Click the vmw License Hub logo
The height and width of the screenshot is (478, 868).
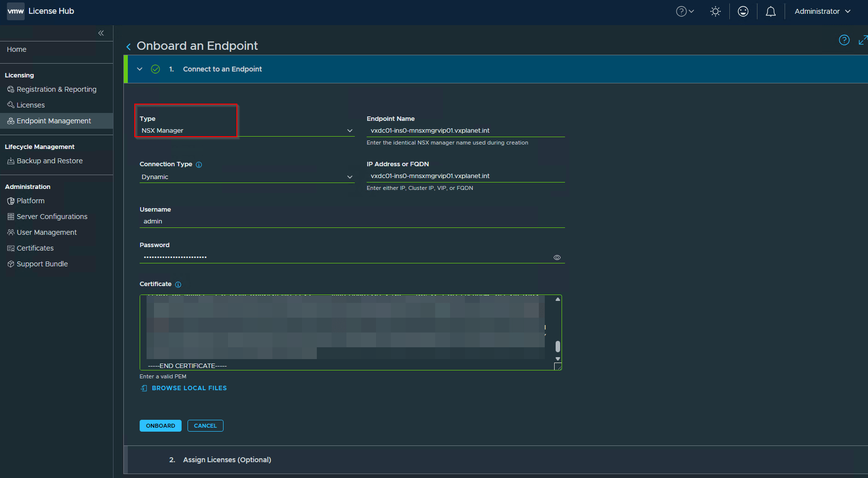pos(40,11)
